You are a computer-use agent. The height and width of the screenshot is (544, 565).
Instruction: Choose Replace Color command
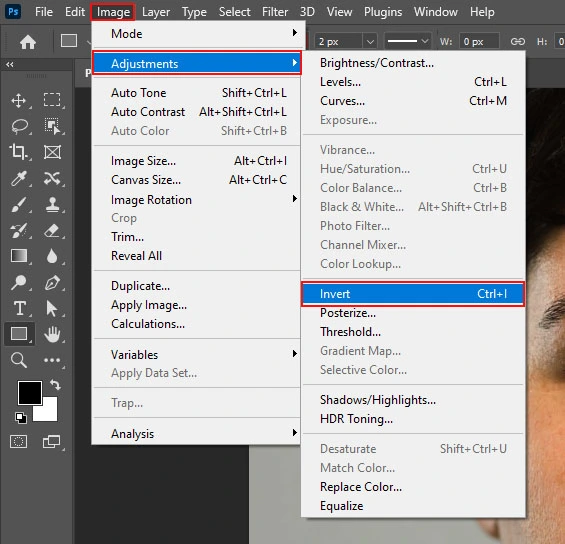(413, 487)
